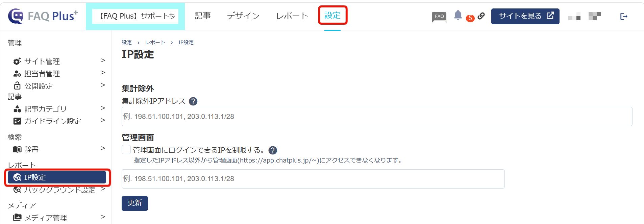Click the ガイドライン設定 checklist icon
644x224 pixels.
click(x=17, y=121)
